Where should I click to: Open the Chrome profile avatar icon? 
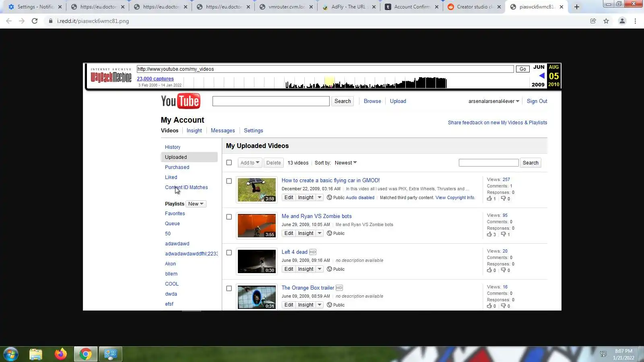point(622,21)
